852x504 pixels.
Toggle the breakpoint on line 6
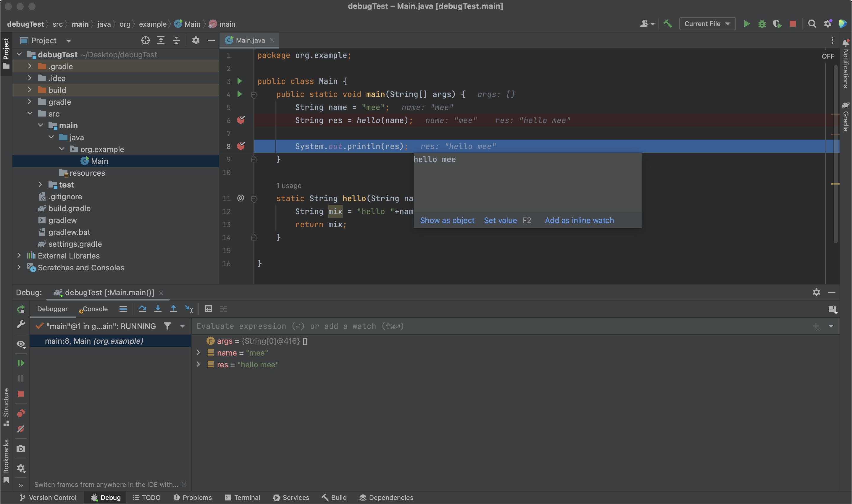241,120
